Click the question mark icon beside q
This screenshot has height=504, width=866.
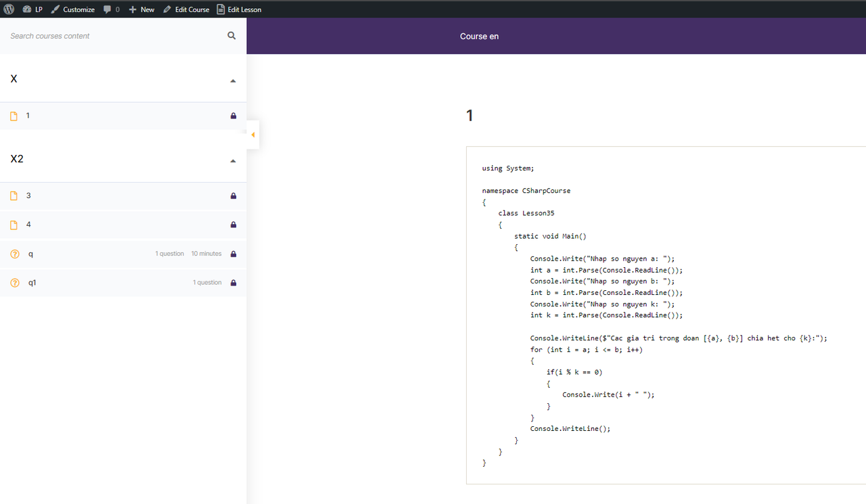15,254
